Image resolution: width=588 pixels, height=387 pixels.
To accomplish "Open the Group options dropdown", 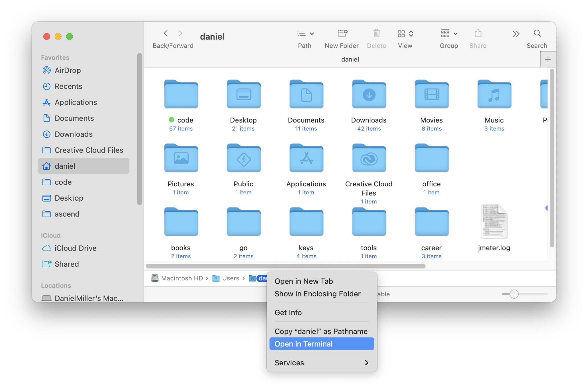I will (x=449, y=34).
